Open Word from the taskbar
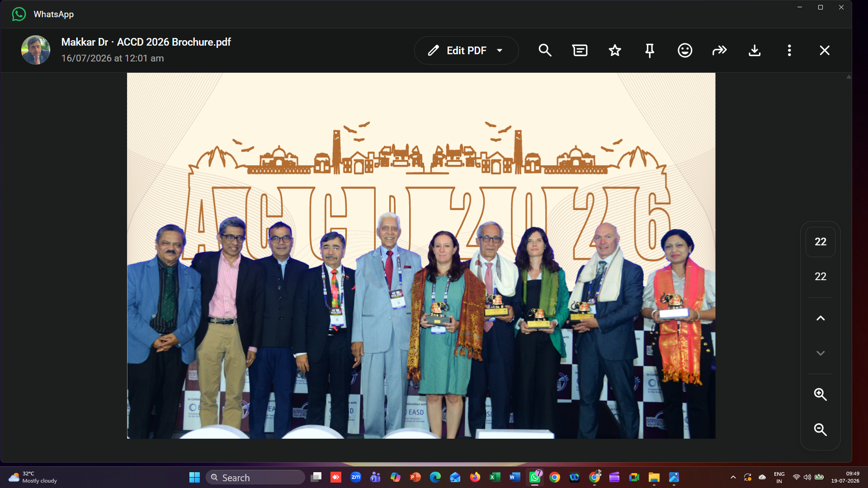868x488 pixels. click(x=514, y=477)
